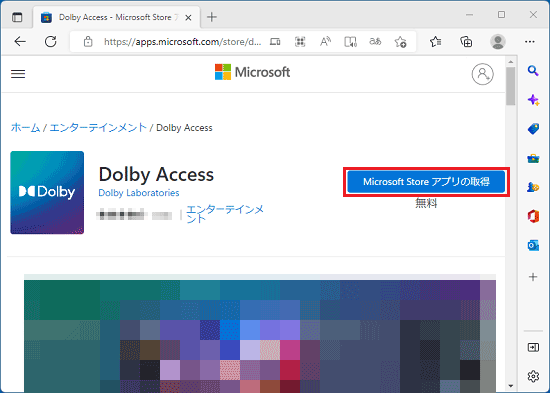Open エンターテインメント breadcrumb link
This screenshot has height=393, width=550.
click(x=98, y=128)
